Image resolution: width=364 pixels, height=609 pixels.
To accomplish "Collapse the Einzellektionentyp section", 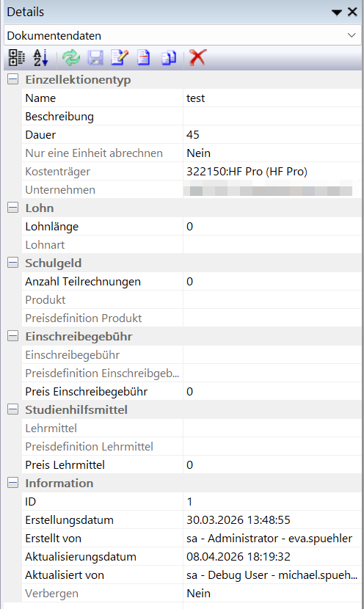I will [12, 80].
